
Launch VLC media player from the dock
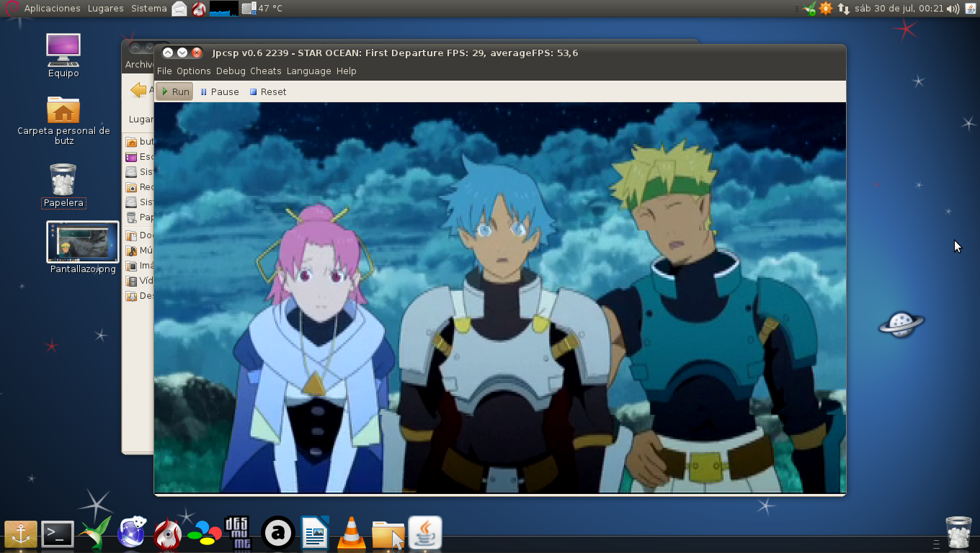pyautogui.click(x=352, y=534)
